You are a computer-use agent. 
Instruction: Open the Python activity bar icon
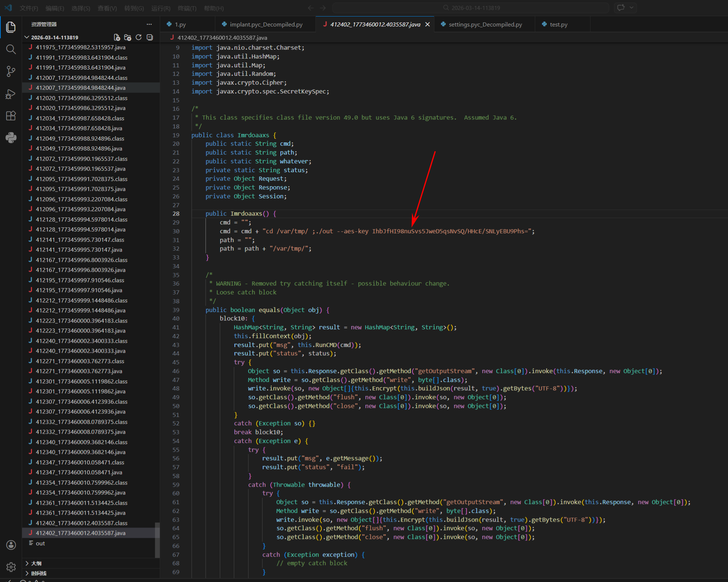[x=11, y=138]
